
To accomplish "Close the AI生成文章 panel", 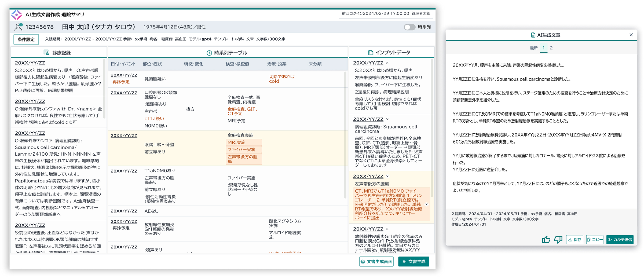I will tap(631, 35).
